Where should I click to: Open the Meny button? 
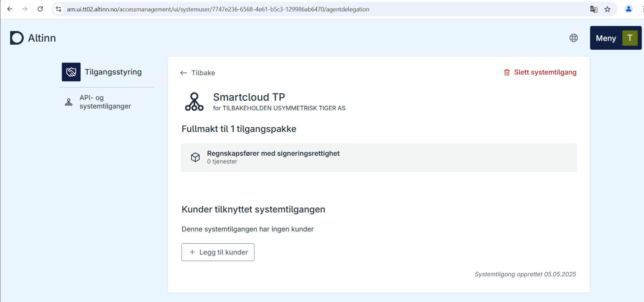pyautogui.click(x=616, y=38)
